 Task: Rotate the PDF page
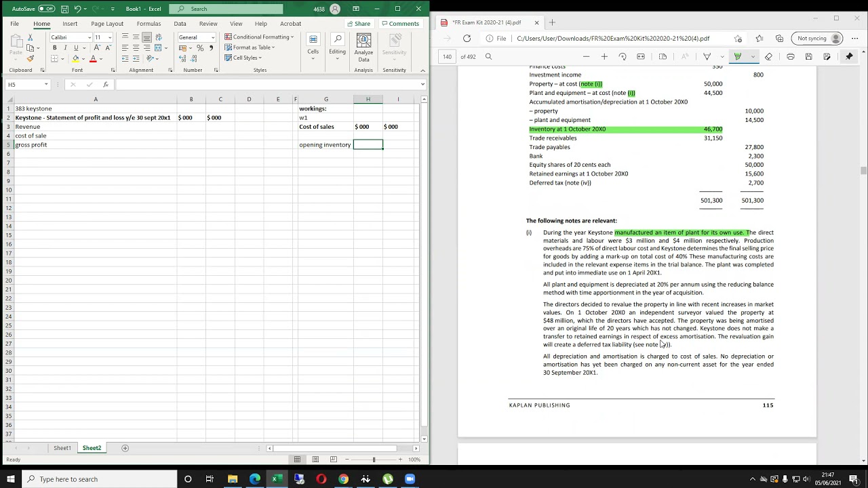(x=623, y=56)
